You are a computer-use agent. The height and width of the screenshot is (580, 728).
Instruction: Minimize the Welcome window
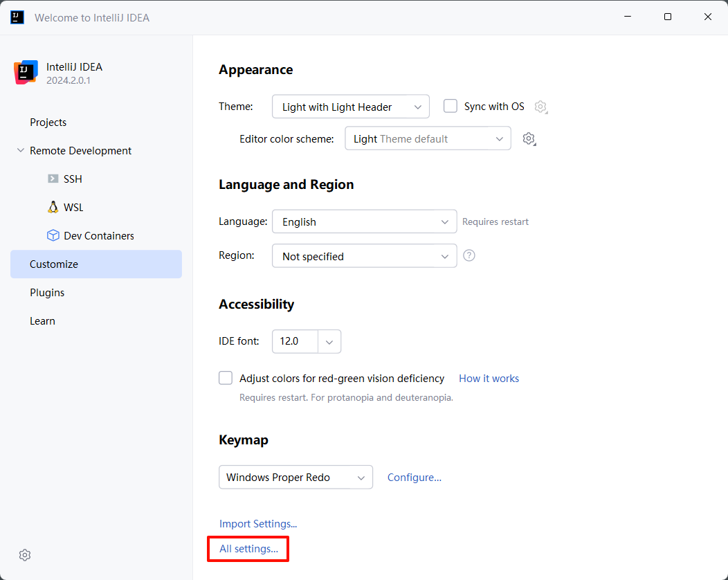click(628, 17)
